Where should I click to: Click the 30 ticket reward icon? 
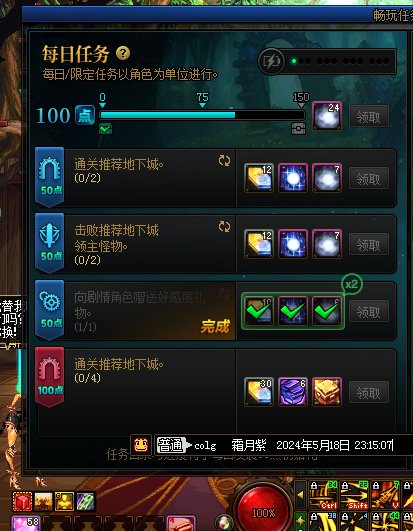click(259, 392)
